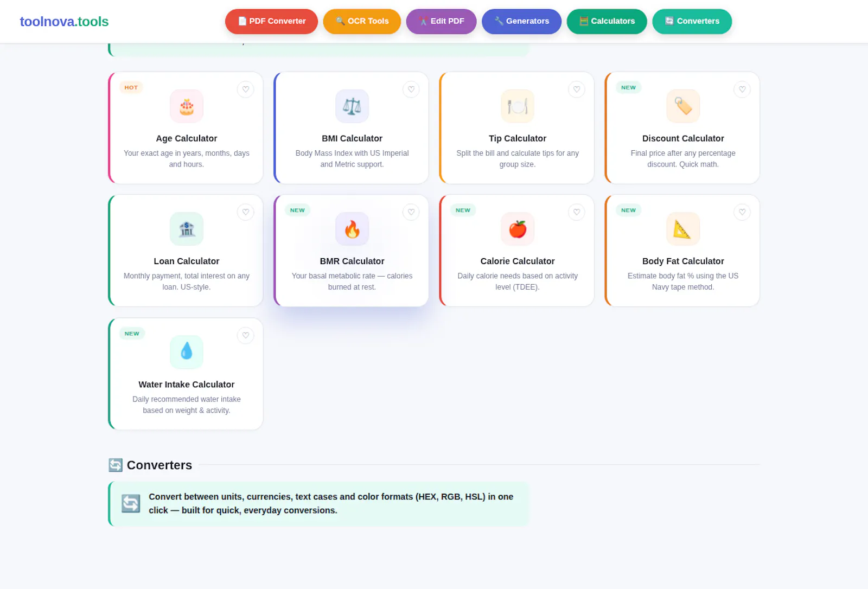Favorite the Age Calculator with heart
868x589 pixels.
246,89
